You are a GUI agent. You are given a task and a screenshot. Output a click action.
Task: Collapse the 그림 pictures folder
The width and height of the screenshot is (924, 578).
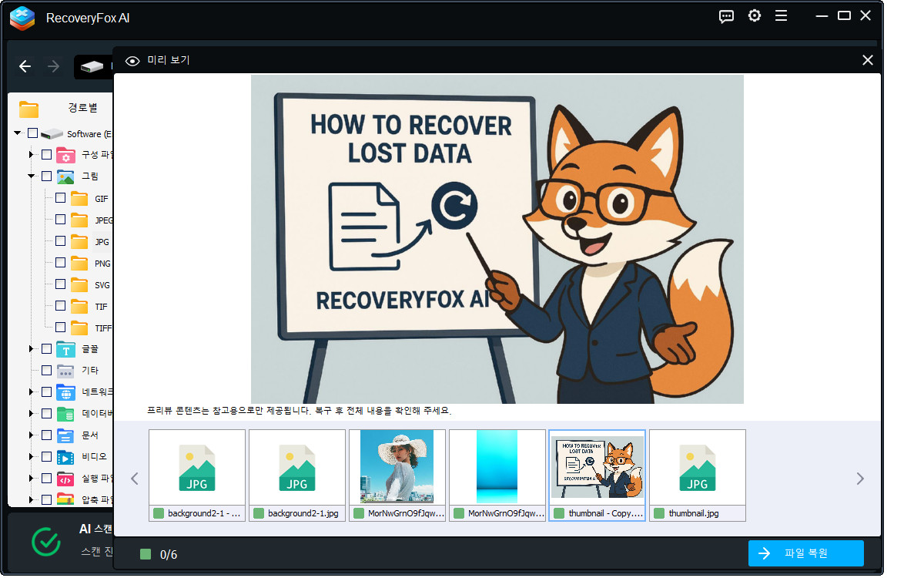32,176
